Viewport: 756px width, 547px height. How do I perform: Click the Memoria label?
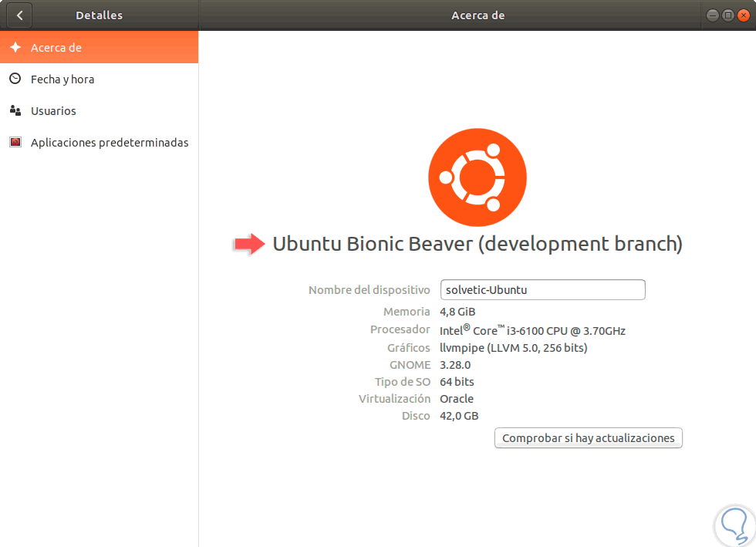[x=407, y=312]
